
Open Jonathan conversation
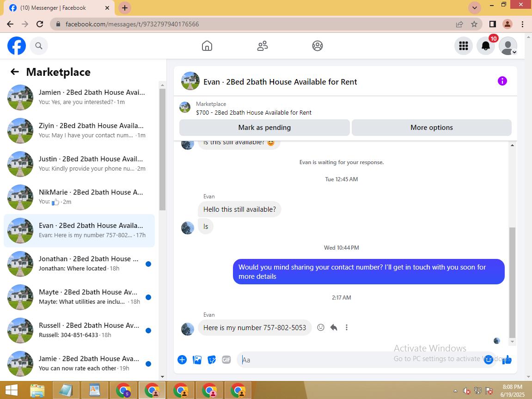click(x=79, y=264)
